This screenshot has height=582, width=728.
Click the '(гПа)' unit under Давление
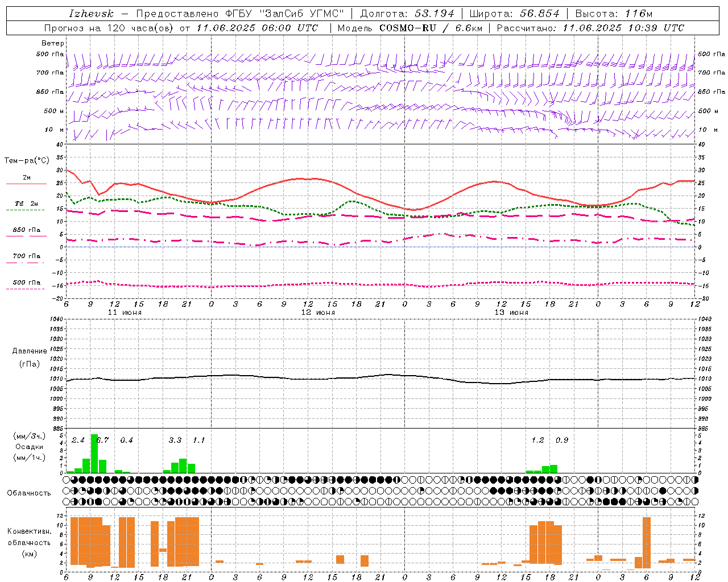point(30,364)
